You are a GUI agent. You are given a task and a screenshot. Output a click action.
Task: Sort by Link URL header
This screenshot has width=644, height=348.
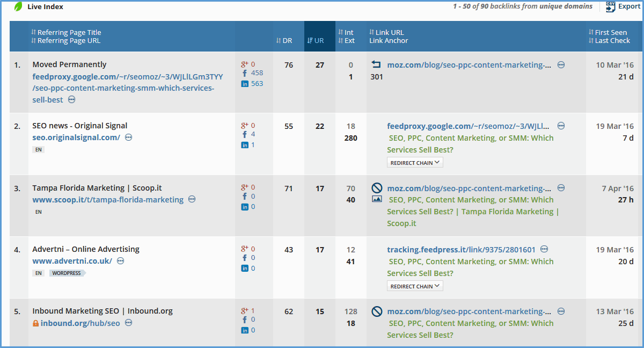[386, 32]
